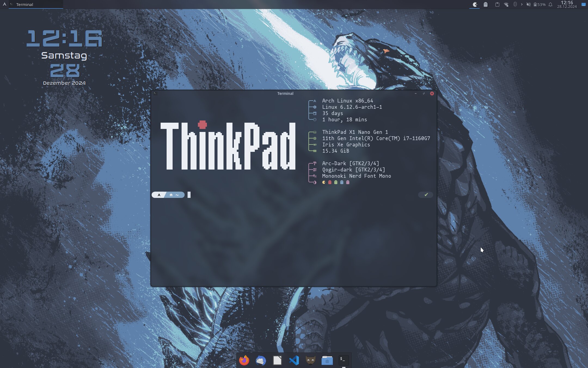The height and width of the screenshot is (368, 588).
Task: Click the "ThinkPad X1 Nano Gen 1" line
Action: click(355, 132)
